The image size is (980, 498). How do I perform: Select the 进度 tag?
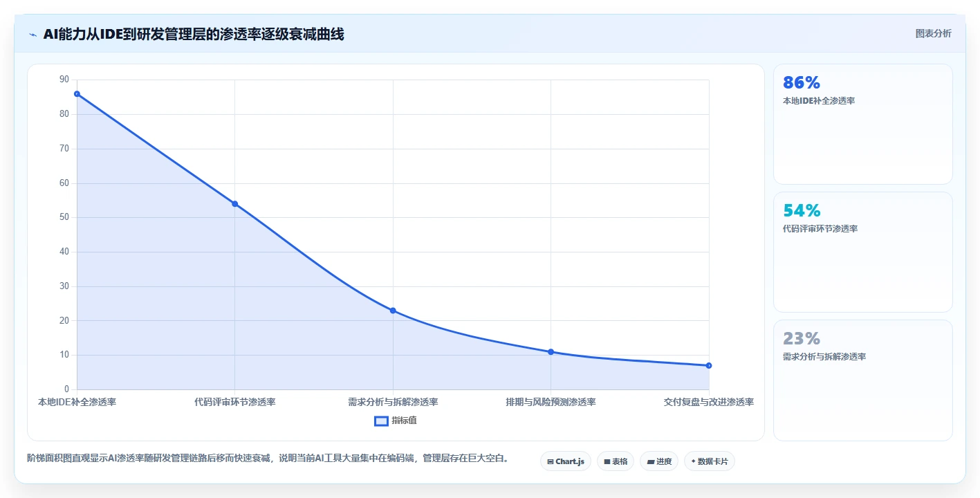click(x=658, y=461)
